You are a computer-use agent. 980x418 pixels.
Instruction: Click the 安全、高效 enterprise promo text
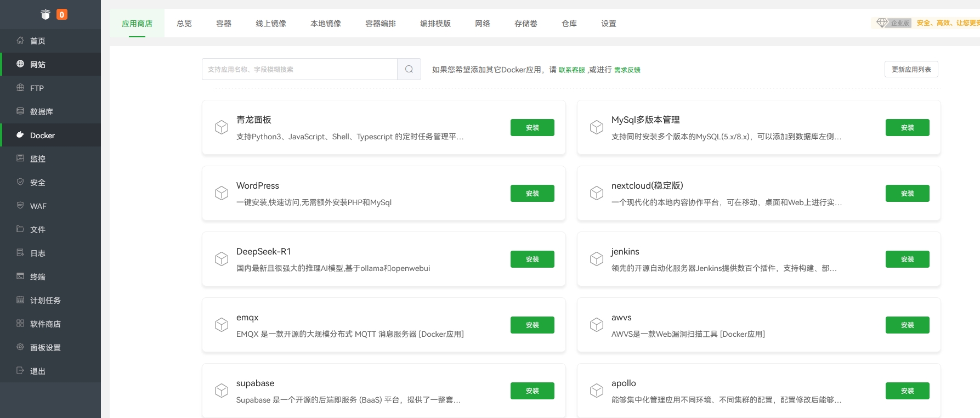[x=948, y=23]
